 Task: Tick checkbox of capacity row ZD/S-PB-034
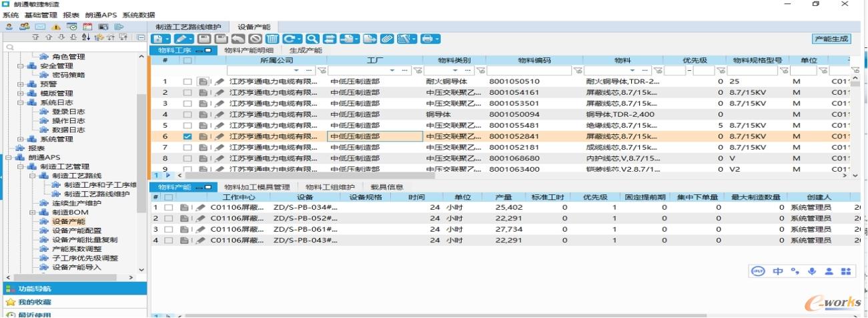(169, 208)
